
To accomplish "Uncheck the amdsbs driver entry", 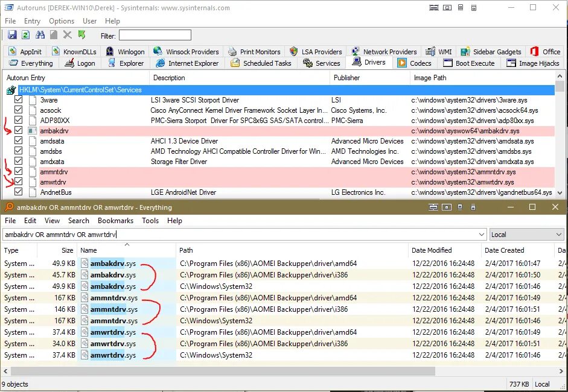I will [19, 151].
